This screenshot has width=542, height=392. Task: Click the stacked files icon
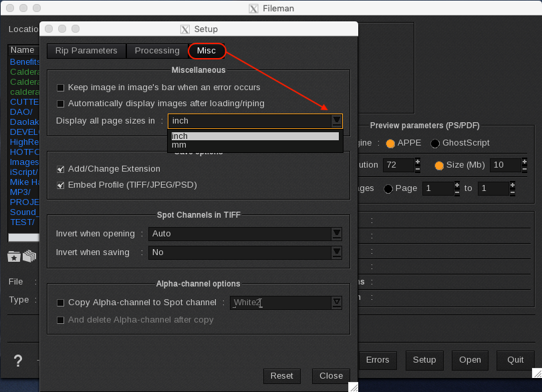29,256
